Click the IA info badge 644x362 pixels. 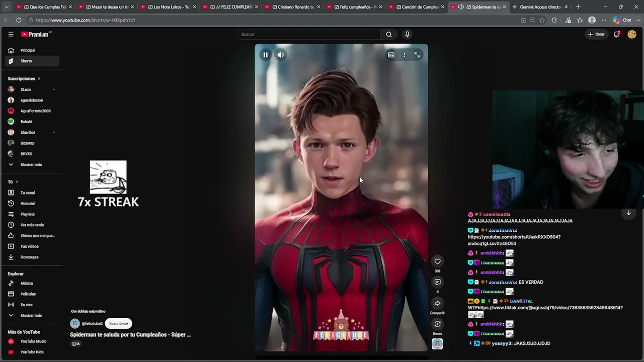click(76, 344)
